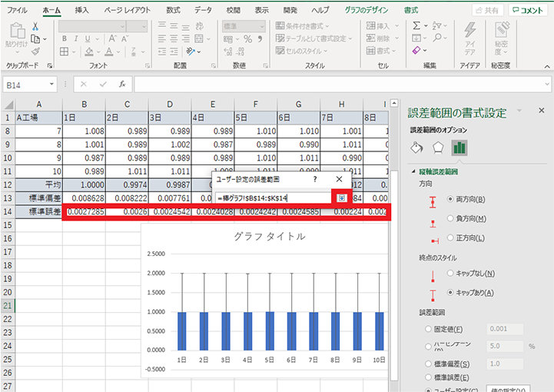Switch to the 数式 ribbon tab
This screenshot has width=554, height=392.
click(x=173, y=10)
